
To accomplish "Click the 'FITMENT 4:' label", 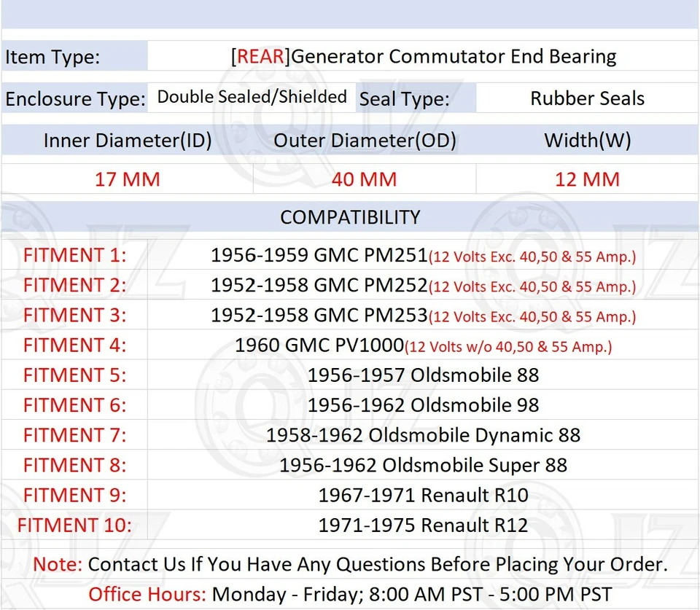I will pos(74,345).
